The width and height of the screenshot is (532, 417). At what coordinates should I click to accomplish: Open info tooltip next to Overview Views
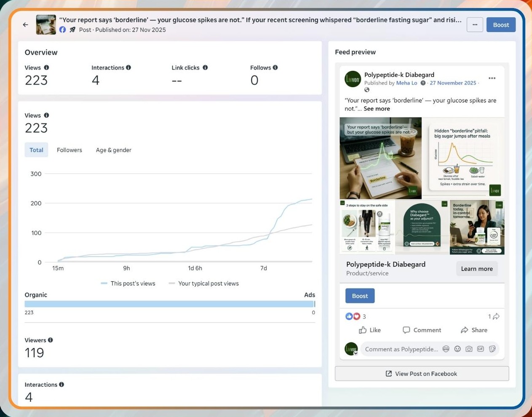(x=46, y=67)
